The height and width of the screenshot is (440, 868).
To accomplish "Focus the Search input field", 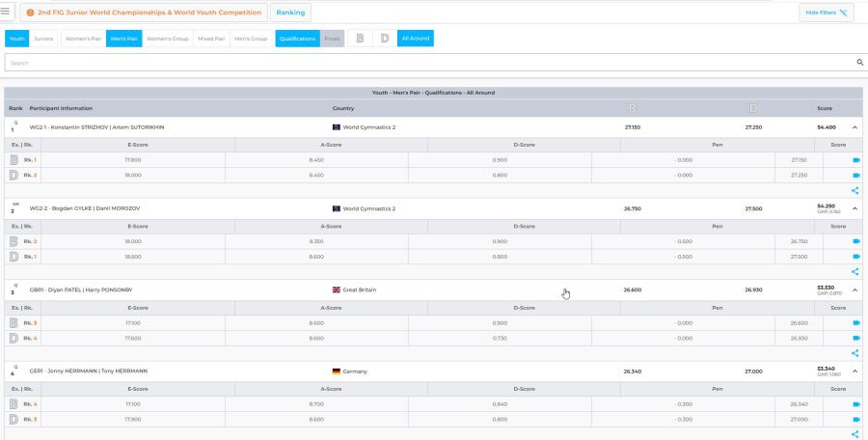I will coord(429,63).
